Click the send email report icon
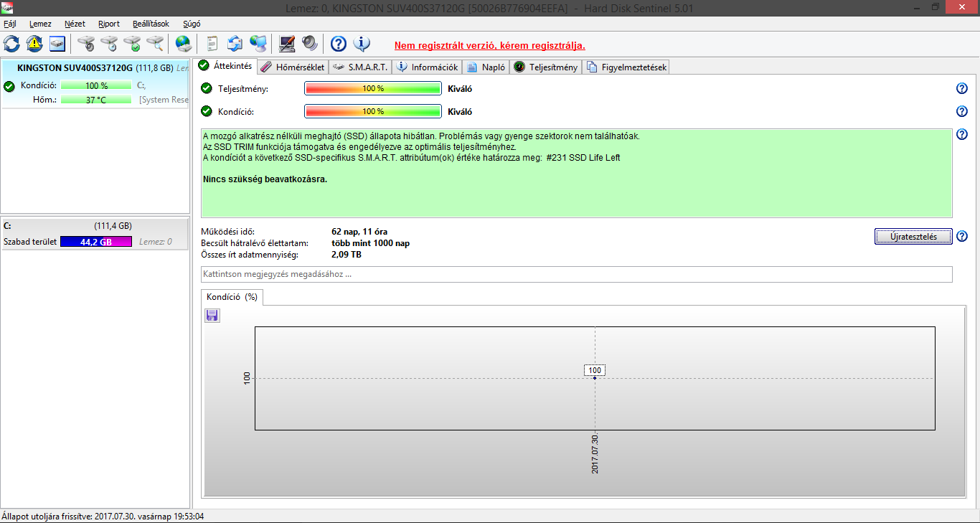The width and height of the screenshot is (980, 523). click(x=235, y=44)
